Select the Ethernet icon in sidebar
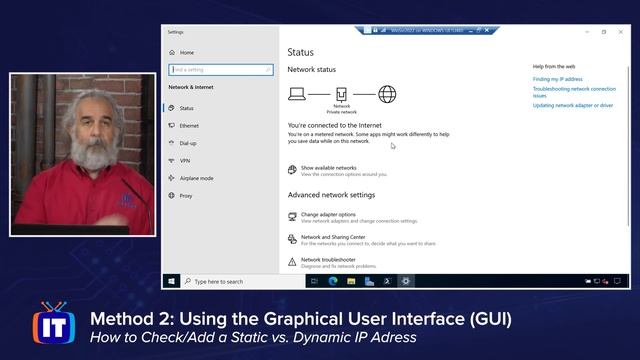Screen dimensions: 640x360 [x=171, y=126]
